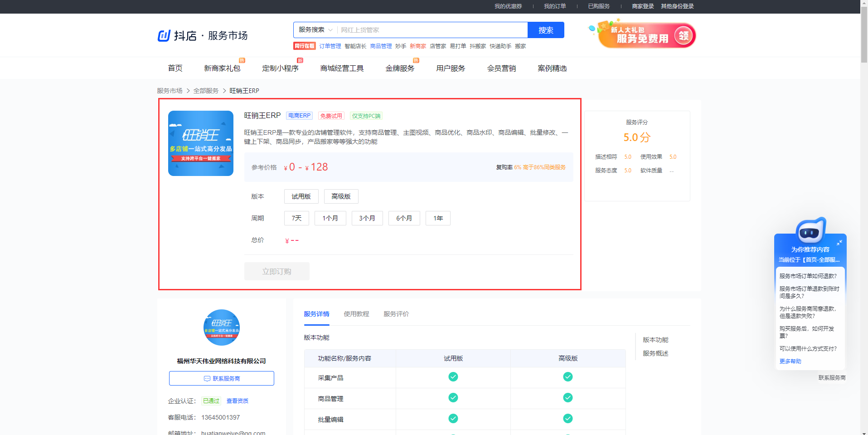
Task: Select the 3个月 period option
Action: 367,218
